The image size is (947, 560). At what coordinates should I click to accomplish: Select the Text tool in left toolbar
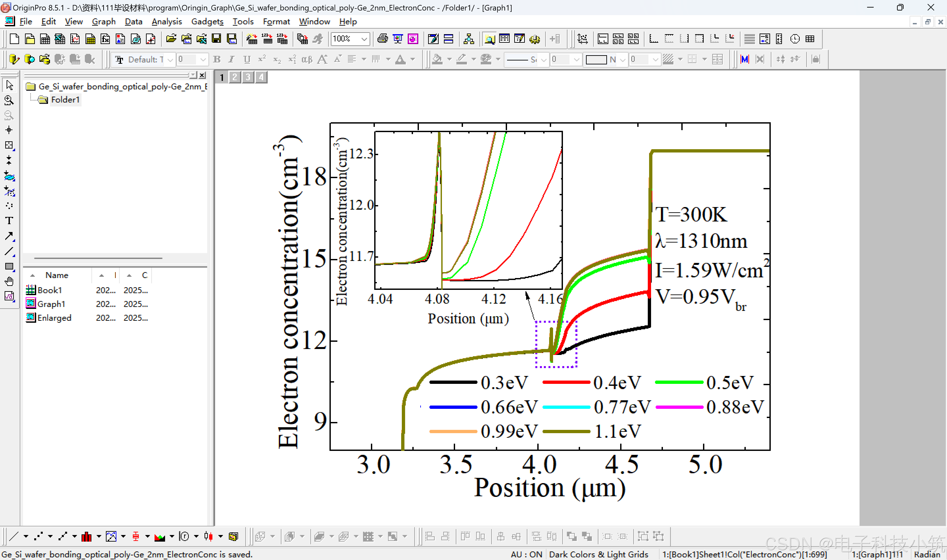[9, 221]
